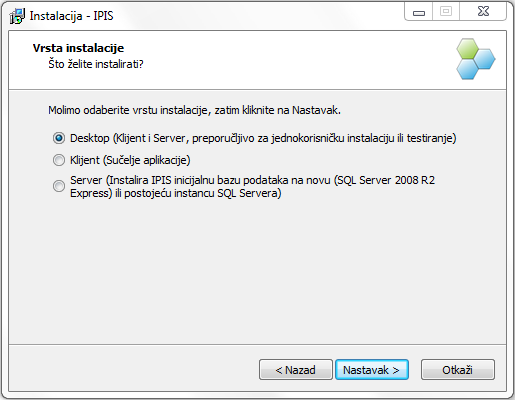
Task: Click the Server SQL Server 2008 R2 description
Action: tap(252, 186)
